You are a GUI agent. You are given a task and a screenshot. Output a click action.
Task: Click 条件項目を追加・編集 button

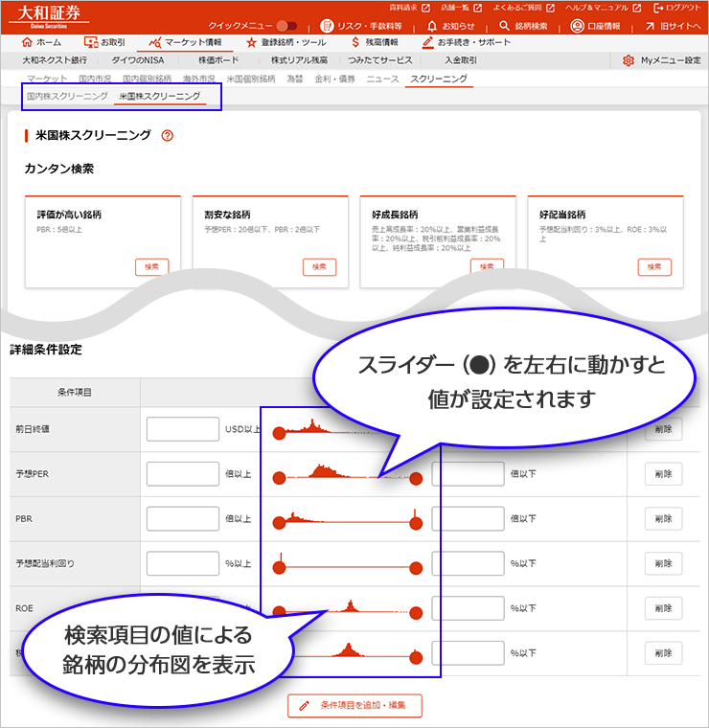pyautogui.click(x=354, y=705)
